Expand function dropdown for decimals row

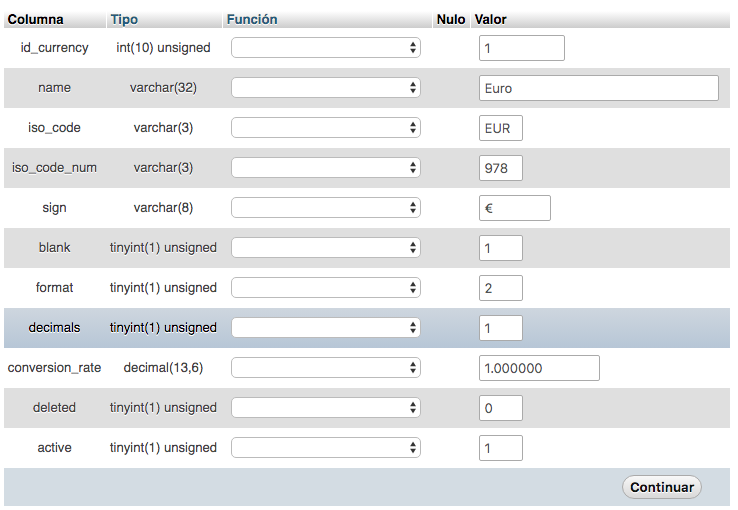tap(325, 328)
